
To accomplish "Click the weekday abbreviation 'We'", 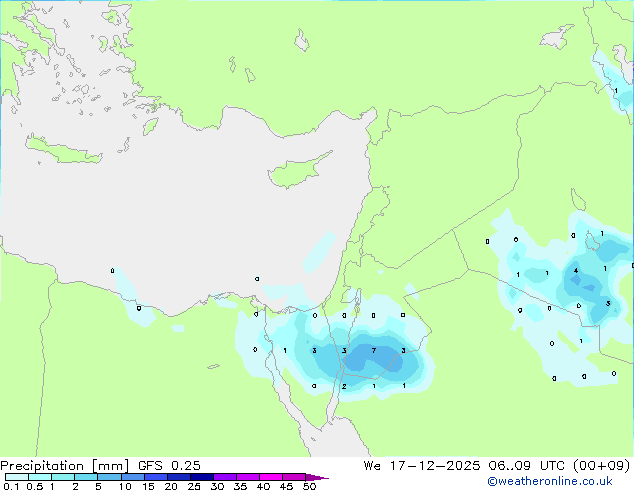I will point(372,466).
